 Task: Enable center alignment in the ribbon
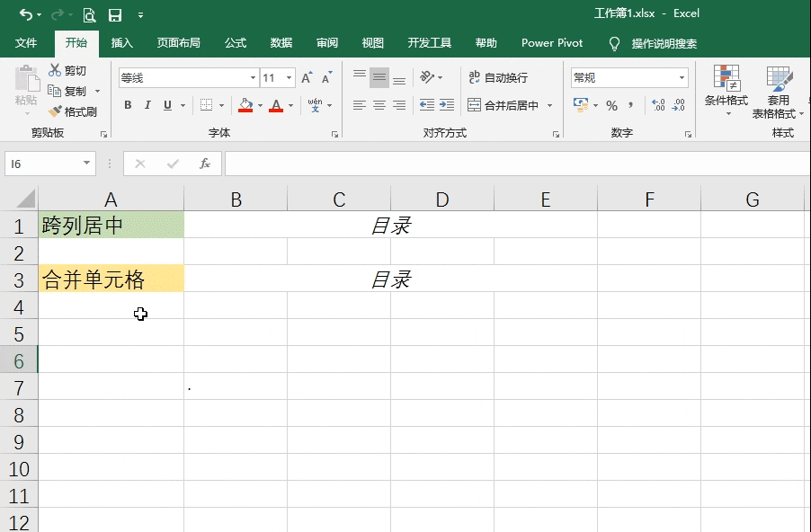(379, 105)
